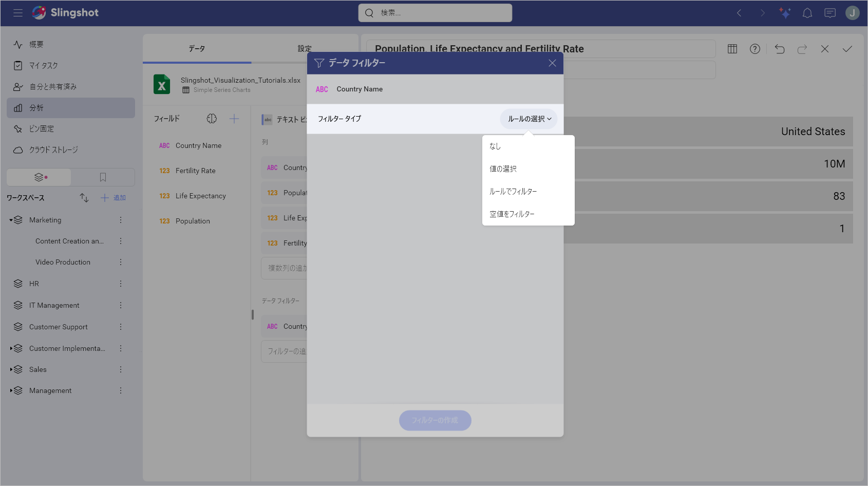This screenshot has width=868, height=486.
Task: Open Sales options menu
Action: [x=121, y=369]
